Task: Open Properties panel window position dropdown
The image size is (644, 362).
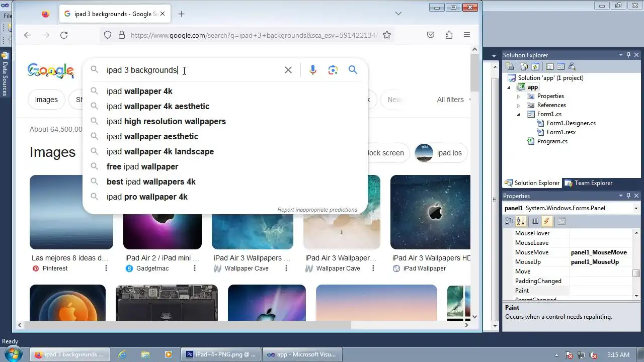Action: tap(621, 196)
